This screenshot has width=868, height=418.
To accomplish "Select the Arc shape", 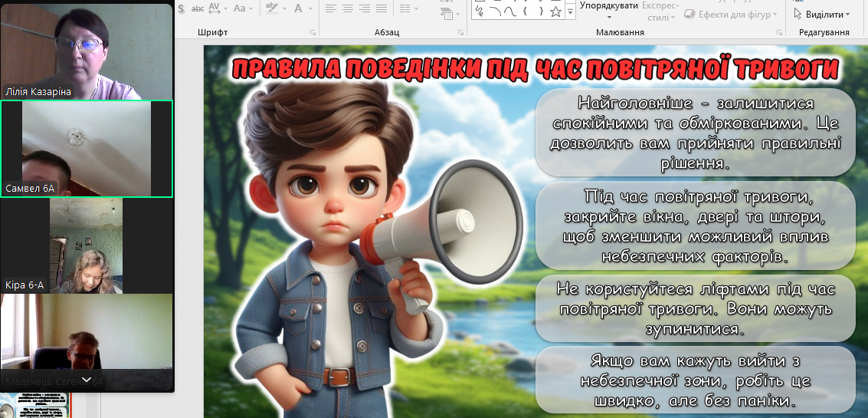I will coord(495,11).
